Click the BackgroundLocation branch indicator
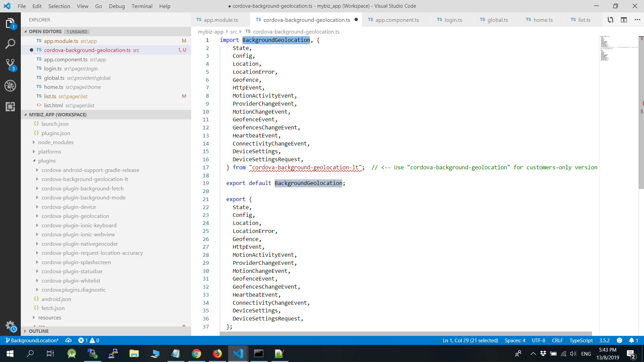 (x=32, y=340)
